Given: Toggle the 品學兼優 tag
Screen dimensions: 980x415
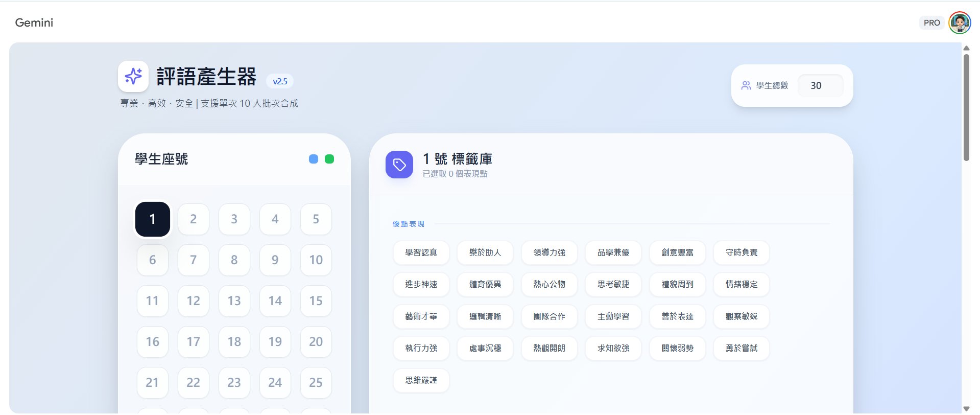Looking at the screenshot, I should 613,252.
